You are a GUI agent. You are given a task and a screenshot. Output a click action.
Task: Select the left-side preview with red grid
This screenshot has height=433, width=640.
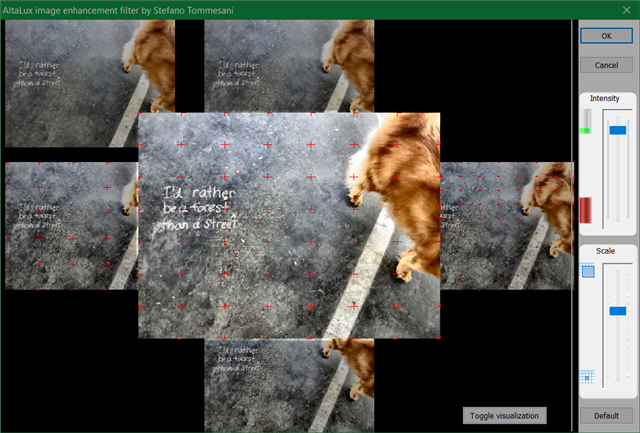pyautogui.click(x=71, y=226)
